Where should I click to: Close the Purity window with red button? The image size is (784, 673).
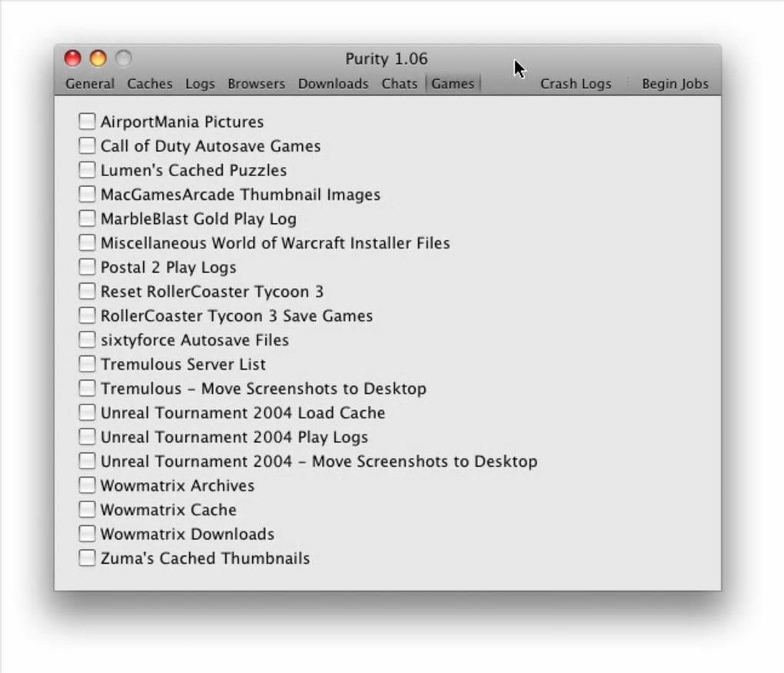click(73, 58)
